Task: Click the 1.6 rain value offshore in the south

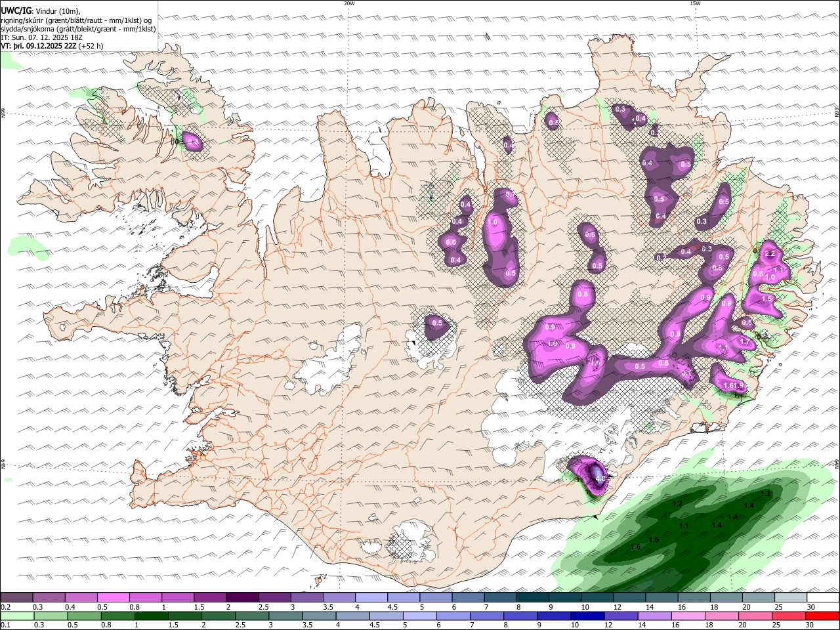Action: pyautogui.click(x=635, y=547)
